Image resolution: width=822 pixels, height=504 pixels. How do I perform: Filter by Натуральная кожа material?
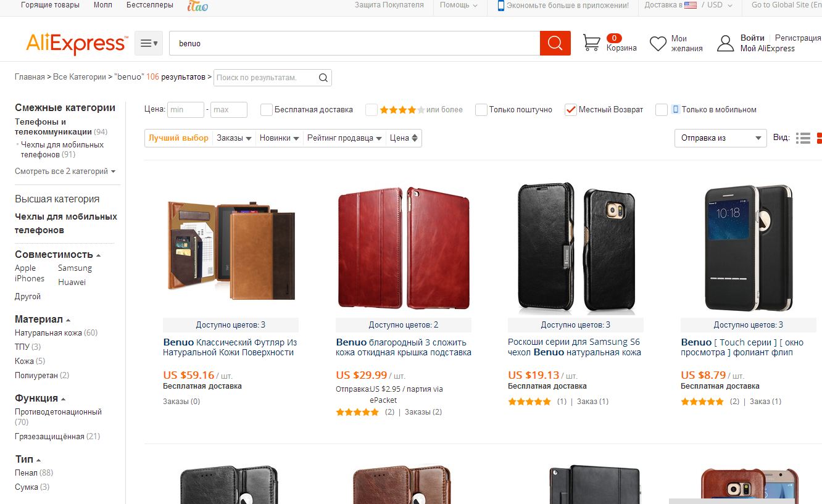point(49,333)
